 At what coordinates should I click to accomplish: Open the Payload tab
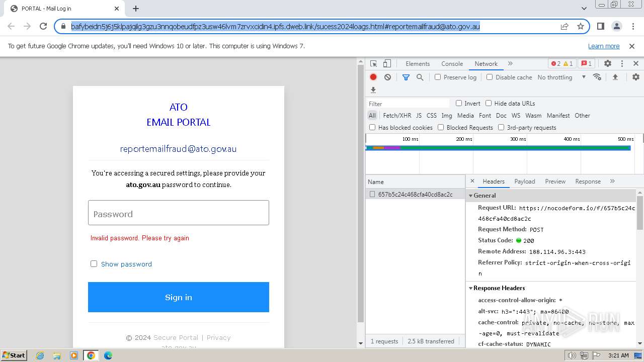525,181
